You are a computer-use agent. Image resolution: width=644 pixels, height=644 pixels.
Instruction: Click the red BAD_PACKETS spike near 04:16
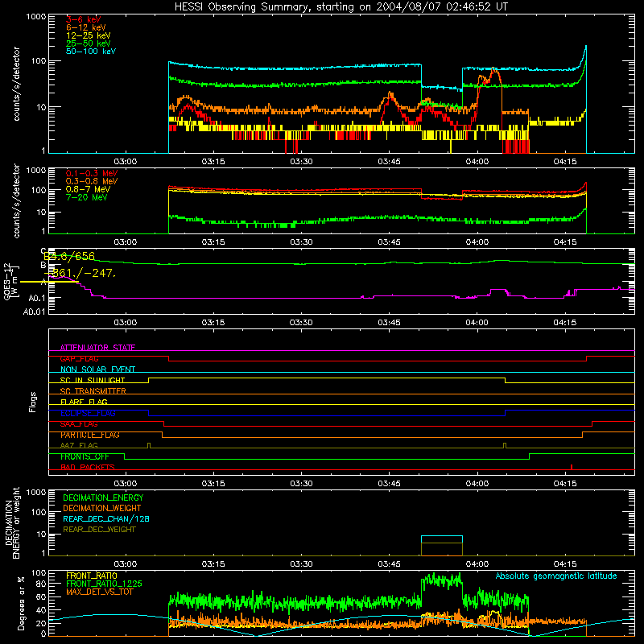coord(572,467)
